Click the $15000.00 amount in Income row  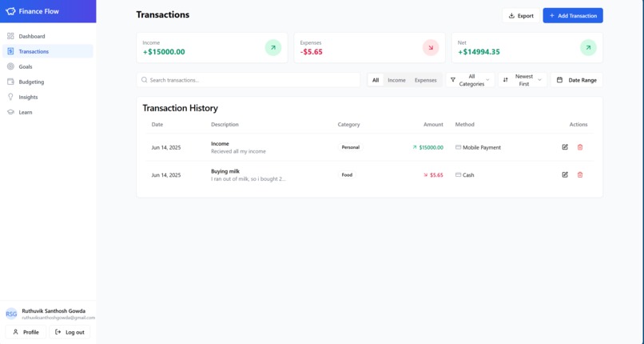click(x=431, y=147)
